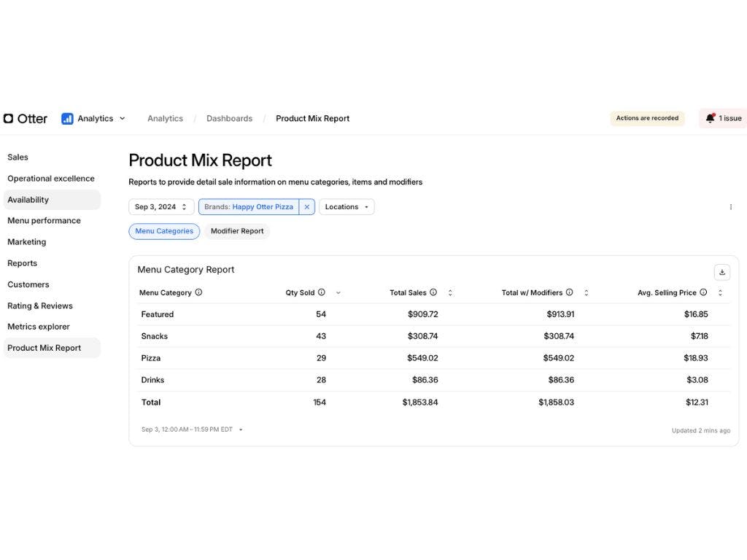747x560 pixels.
Task: Expand the Locations filter dropdown
Action: coord(347,207)
